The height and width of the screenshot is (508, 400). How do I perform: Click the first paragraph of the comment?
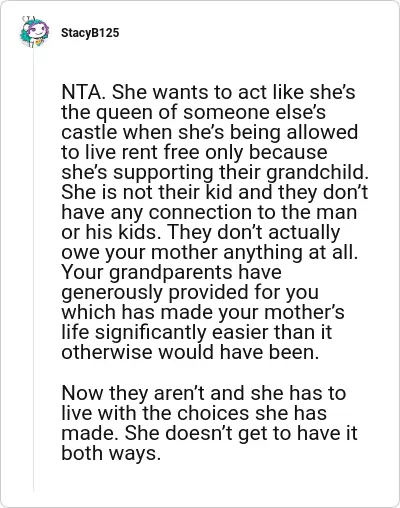point(215,222)
